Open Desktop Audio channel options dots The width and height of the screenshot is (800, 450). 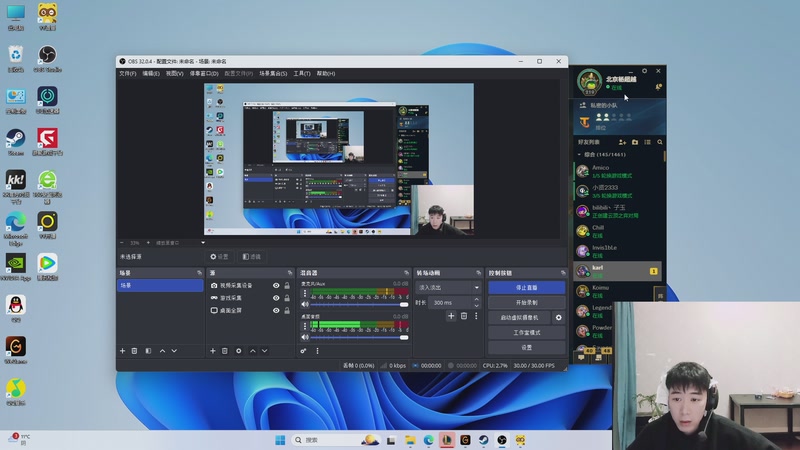[305, 326]
